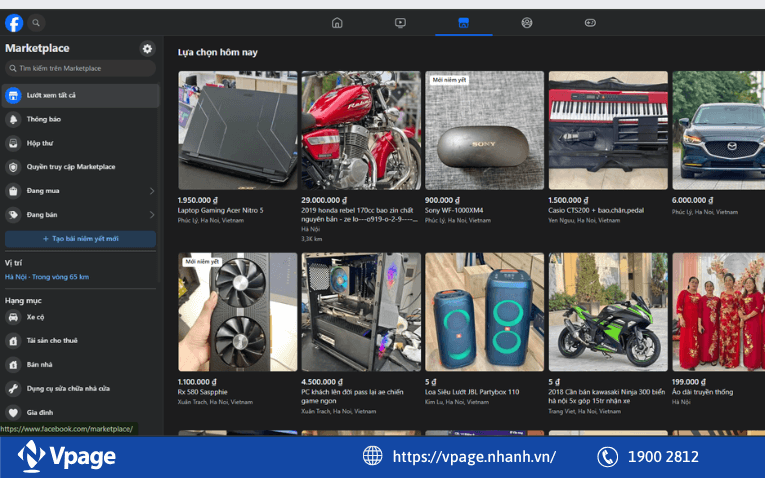This screenshot has width=765, height=478.
Task: Open 'Thông báo' notifications item
Action: [44, 119]
